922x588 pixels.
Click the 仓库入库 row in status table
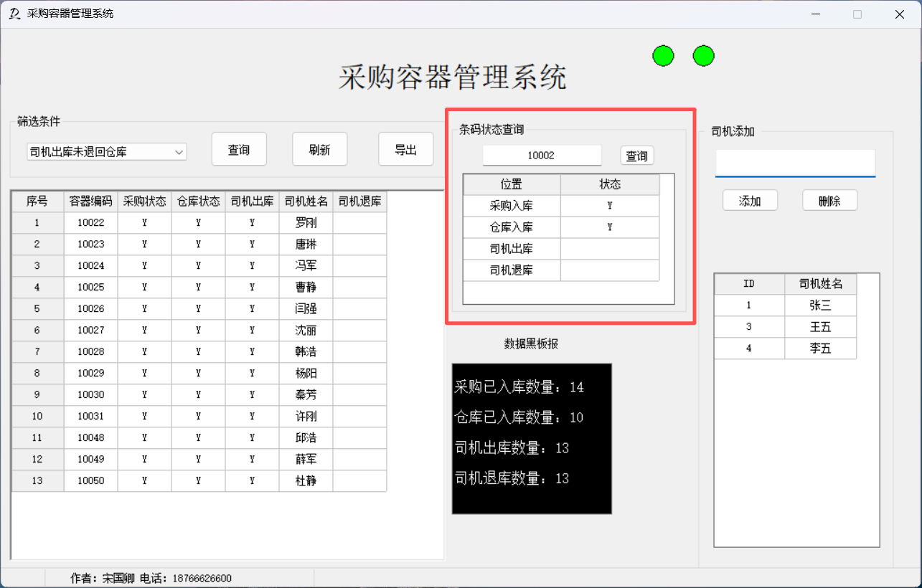click(x=561, y=227)
